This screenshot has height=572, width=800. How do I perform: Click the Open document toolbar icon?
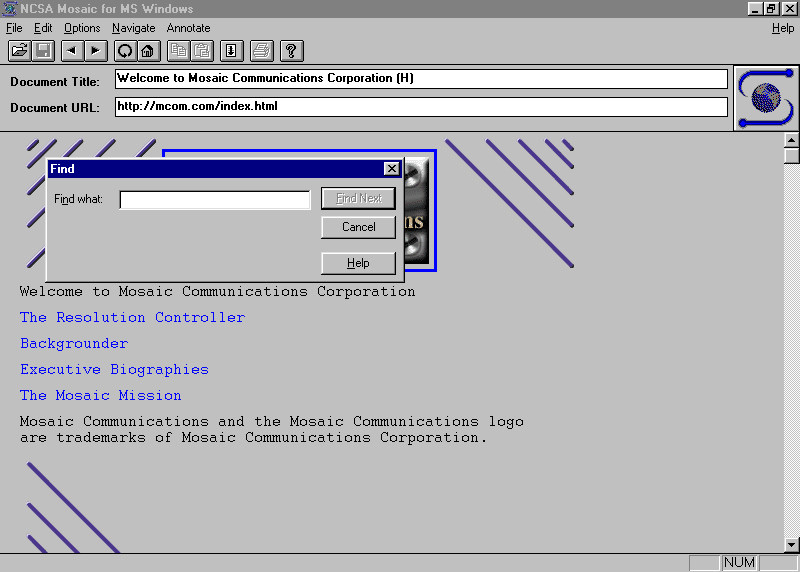[19, 51]
